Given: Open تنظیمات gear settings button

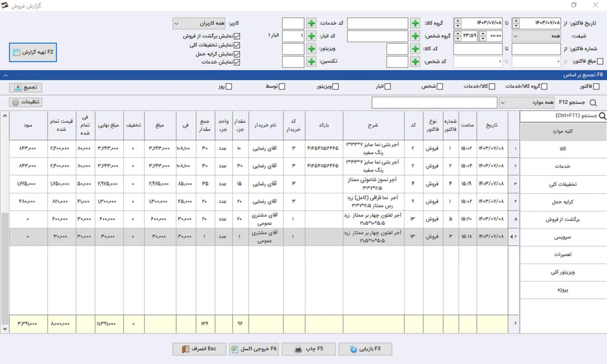Looking at the screenshot, I should pos(26,102).
